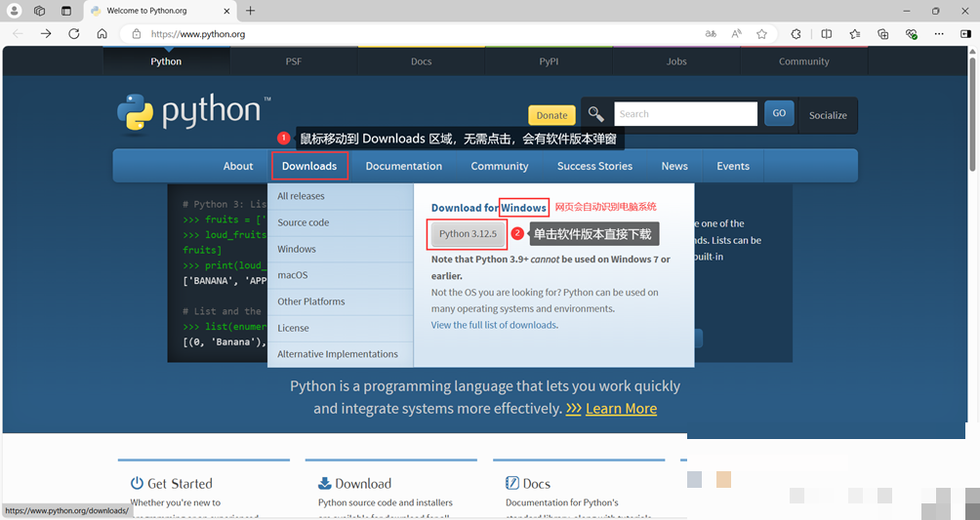View site information lock icon
This screenshot has width=980, height=520.
137,34
